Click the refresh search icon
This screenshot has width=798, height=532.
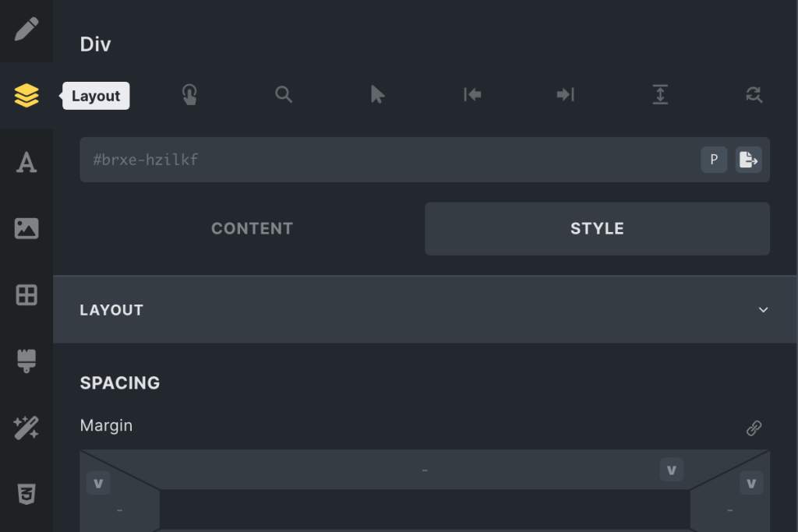tap(754, 94)
